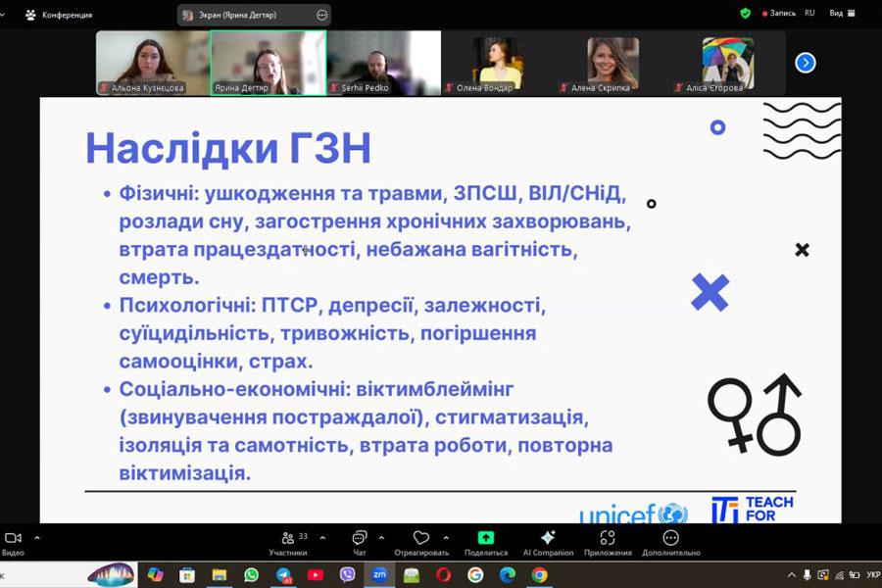882x588 pixels.
Task: Open Telegram from the Windows taskbar
Action: click(x=283, y=575)
